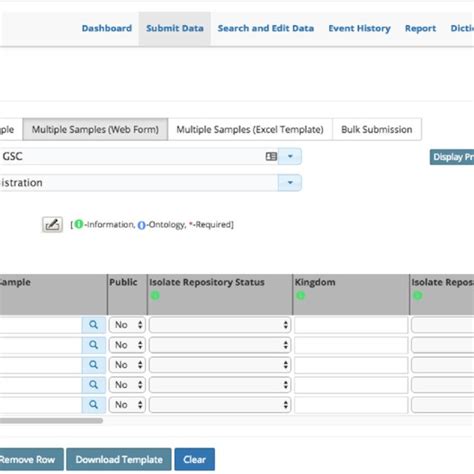Click first row Kingdom input field
Screen dimensions: 474x474
coord(351,325)
